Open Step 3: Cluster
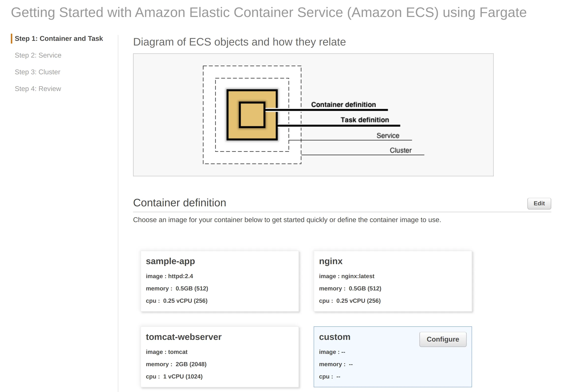 (37, 72)
